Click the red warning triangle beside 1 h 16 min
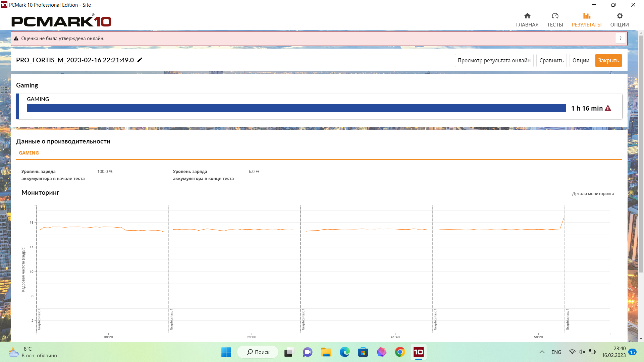Screen dimensions: 644x362 [608, 108]
